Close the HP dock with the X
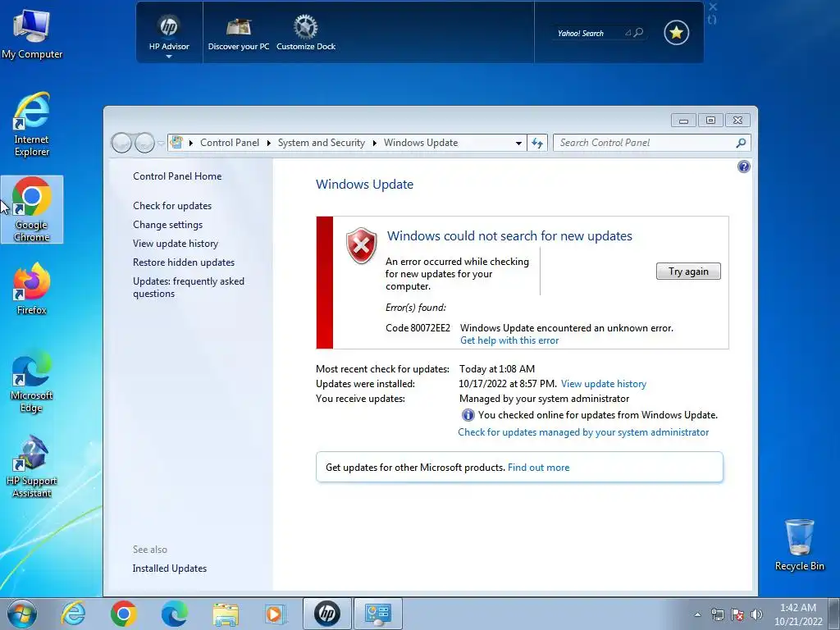Viewport: 840px width, 630px height. 713,7
